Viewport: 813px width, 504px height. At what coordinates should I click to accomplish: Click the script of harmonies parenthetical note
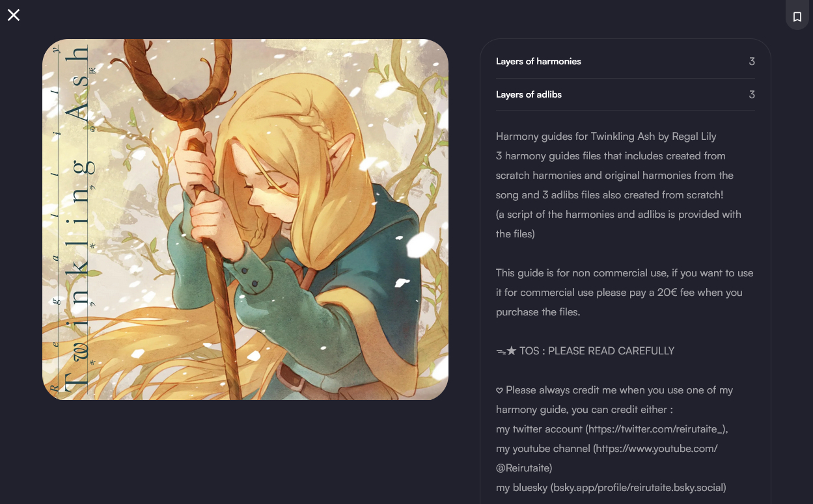point(618,224)
